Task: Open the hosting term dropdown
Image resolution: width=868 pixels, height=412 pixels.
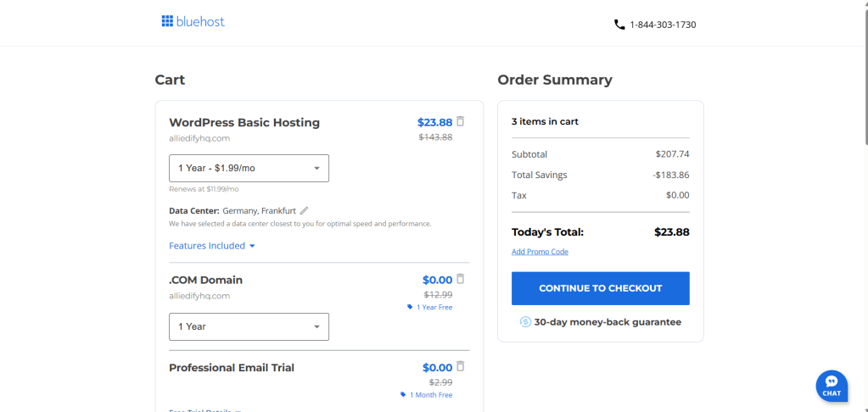Action: pos(249,168)
